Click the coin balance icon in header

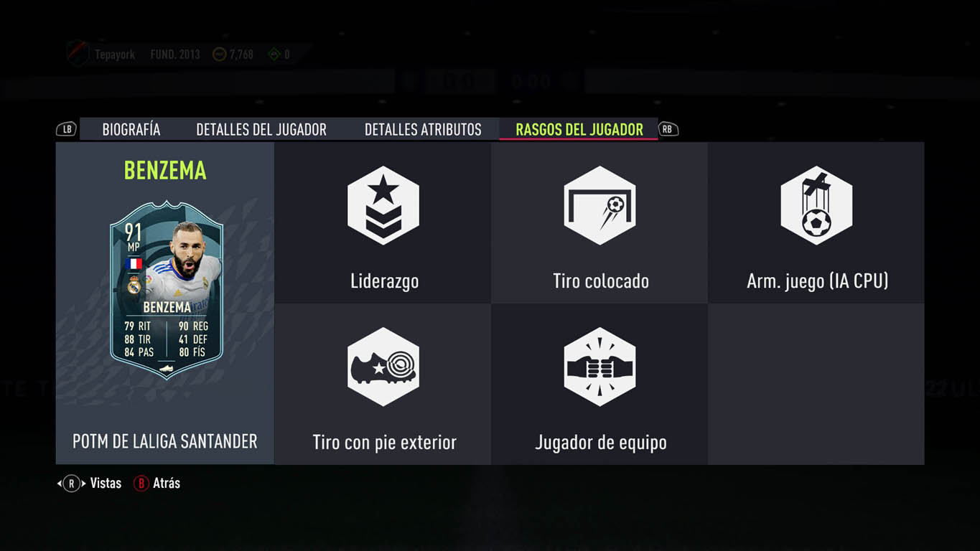219,55
